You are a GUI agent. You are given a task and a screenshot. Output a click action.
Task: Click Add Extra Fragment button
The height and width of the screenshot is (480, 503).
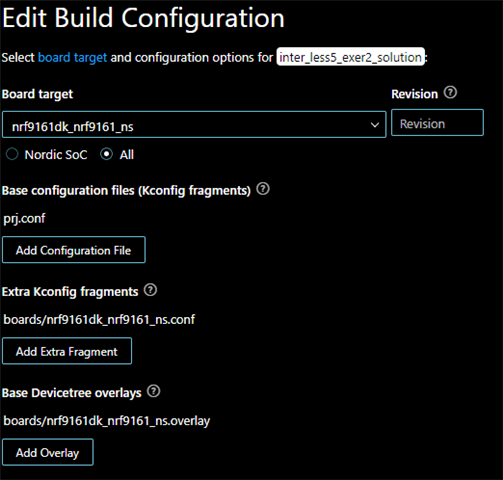67,351
